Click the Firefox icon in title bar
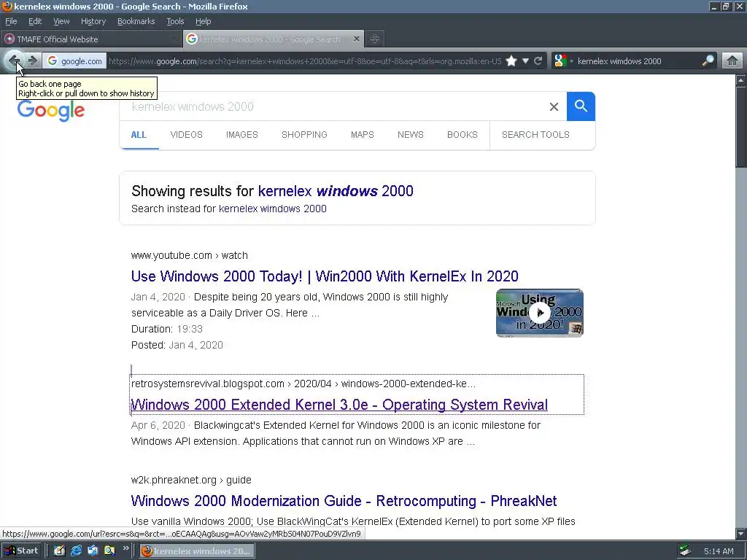This screenshot has height=560, width=747. pyautogui.click(x=7, y=6)
